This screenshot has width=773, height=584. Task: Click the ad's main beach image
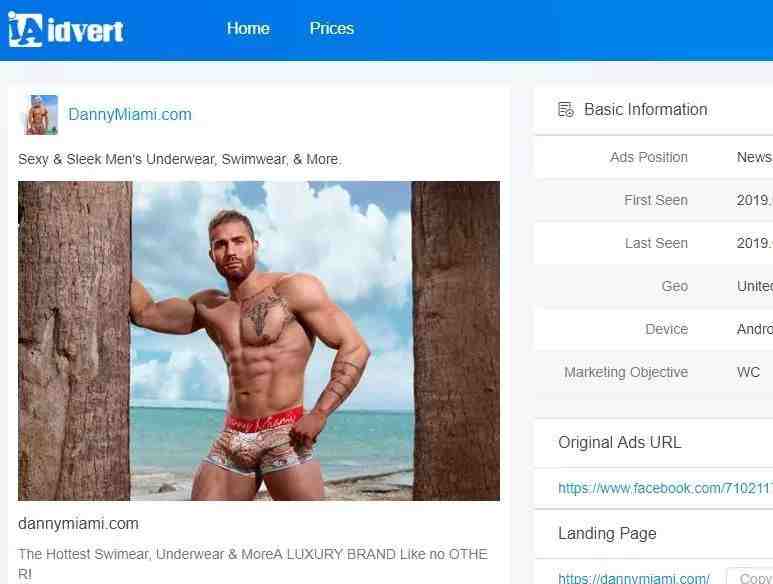click(259, 341)
